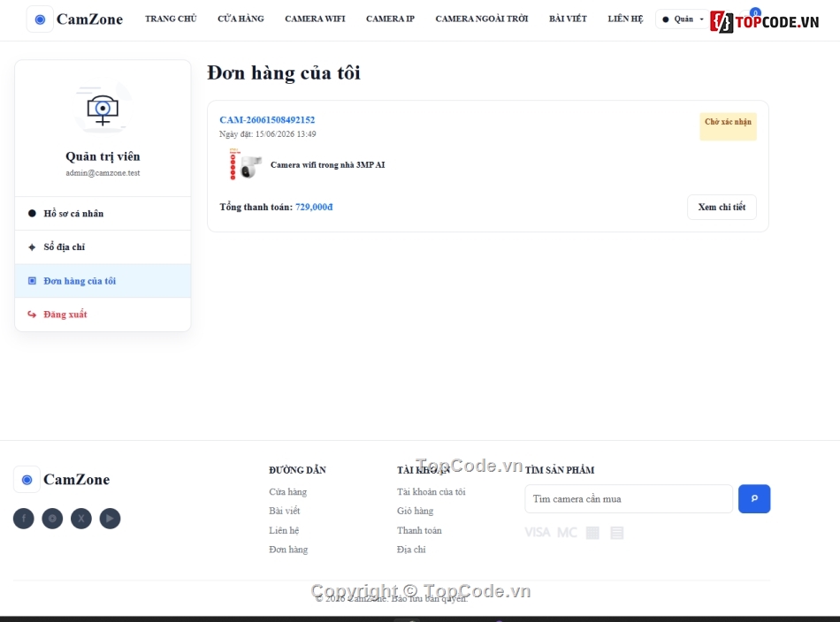Click the footer CamZone logo icon
840x622 pixels.
[x=27, y=480]
